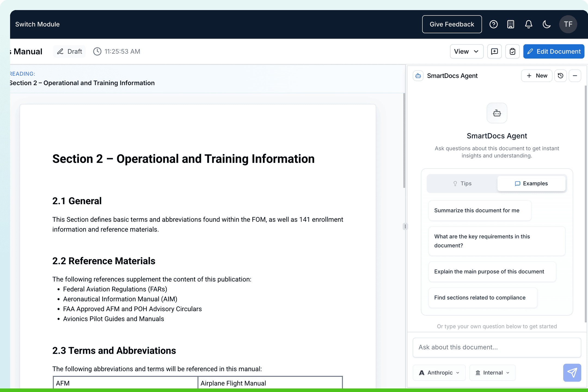Open agent chat history icon

(x=561, y=76)
